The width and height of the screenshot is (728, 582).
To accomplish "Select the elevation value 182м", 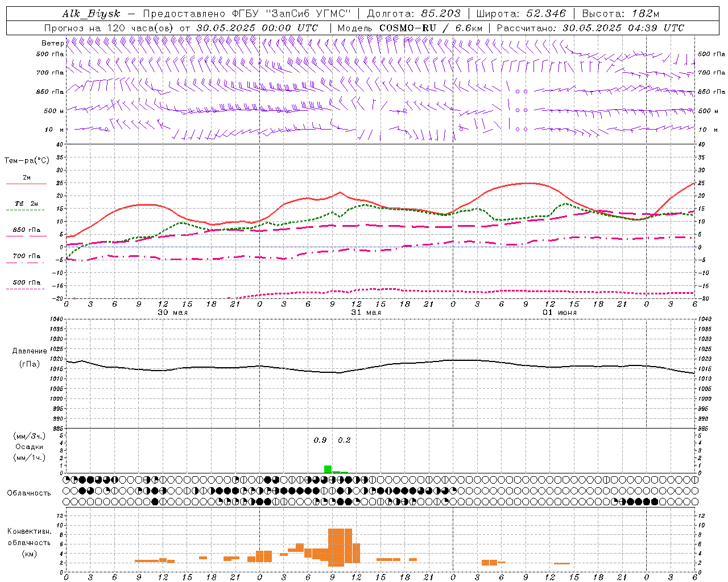I will [x=645, y=14].
